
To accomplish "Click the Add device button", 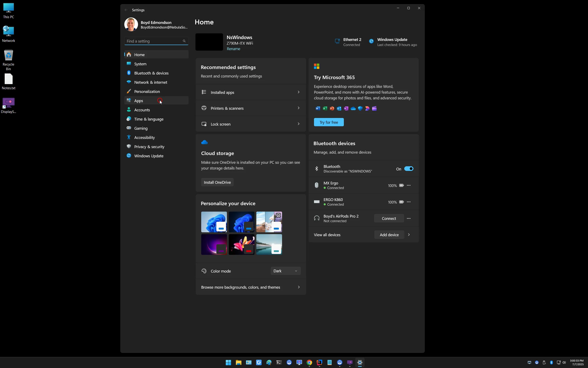I will pos(389,235).
